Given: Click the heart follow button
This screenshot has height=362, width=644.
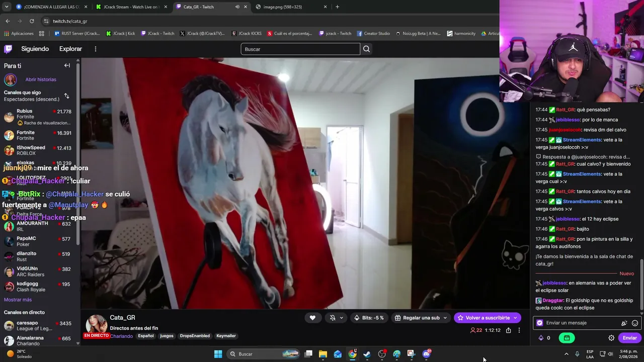Looking at the screenshot, I should click(x=312, y=318).
